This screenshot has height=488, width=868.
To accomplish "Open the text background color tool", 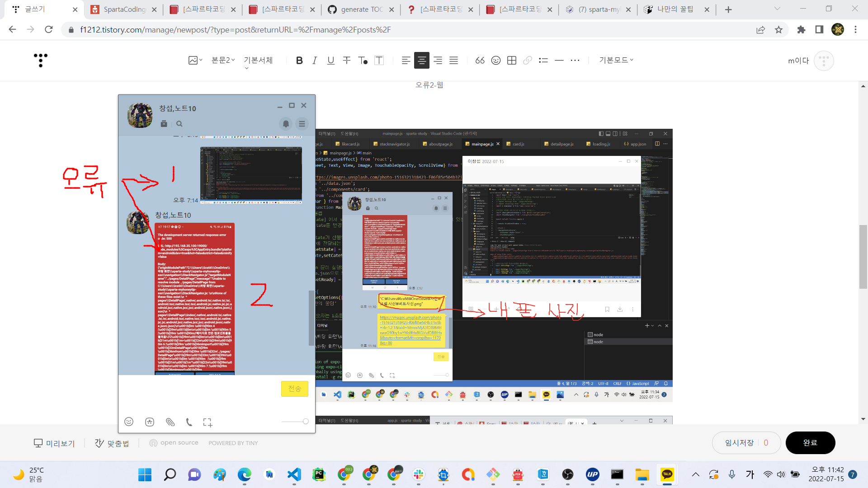I will tap(379, 60).
